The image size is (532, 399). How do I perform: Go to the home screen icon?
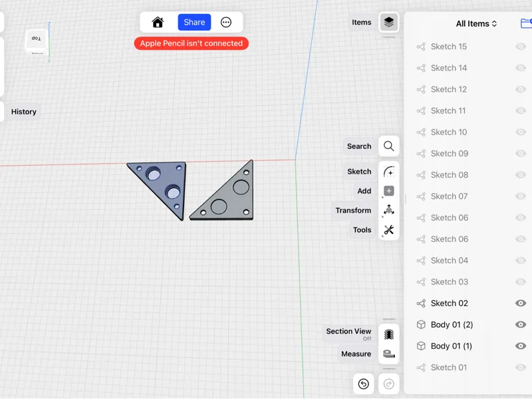(158, 23)
